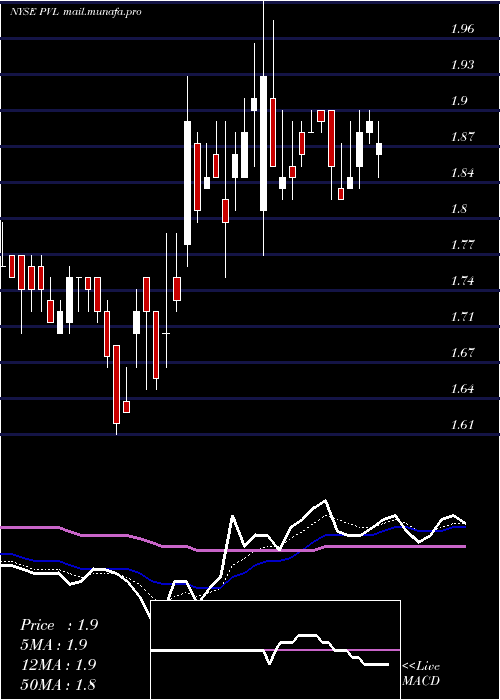Viewport: 500px width, 700px height.
Task: Click the lowest red candlestick near 1.61
Action: pyautogui.click(x=117, y=384)
